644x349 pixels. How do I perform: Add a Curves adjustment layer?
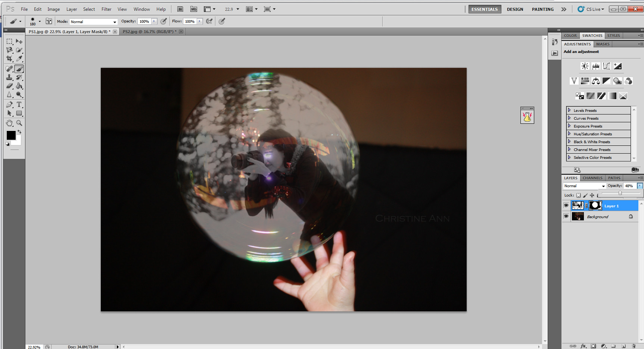607,66
